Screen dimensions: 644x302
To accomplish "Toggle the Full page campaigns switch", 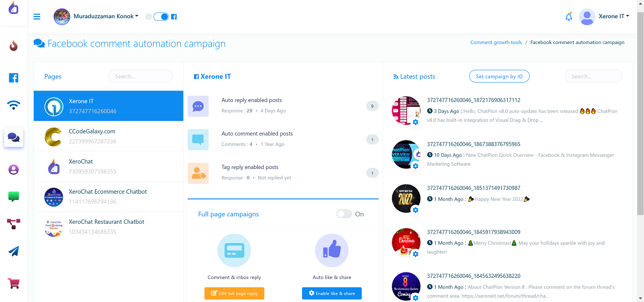I will point(344,214).
